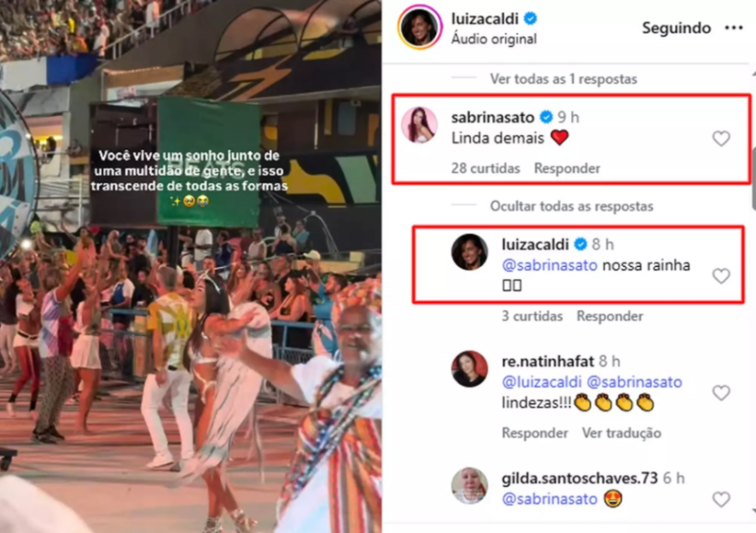Tap the heart on re.natinhafat's comment
756x533 pixels.
[x=721, y=393]
